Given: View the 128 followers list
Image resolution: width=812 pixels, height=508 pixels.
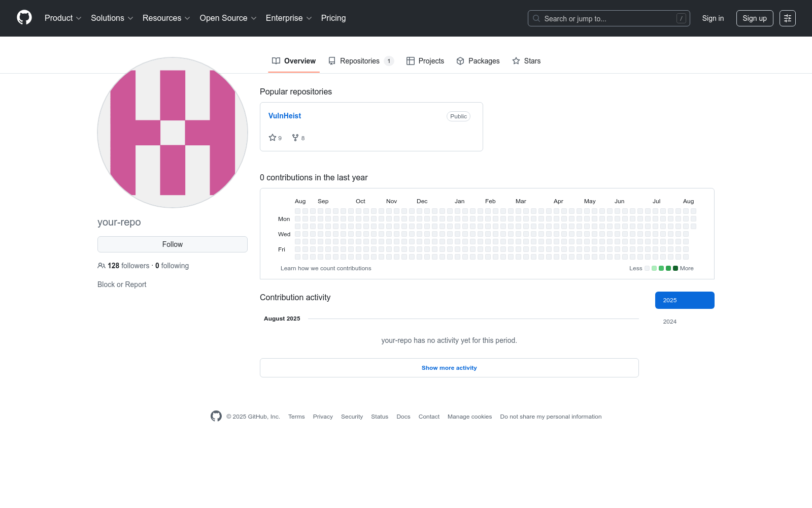Looking at the screenshot, I should coord(124,266).
